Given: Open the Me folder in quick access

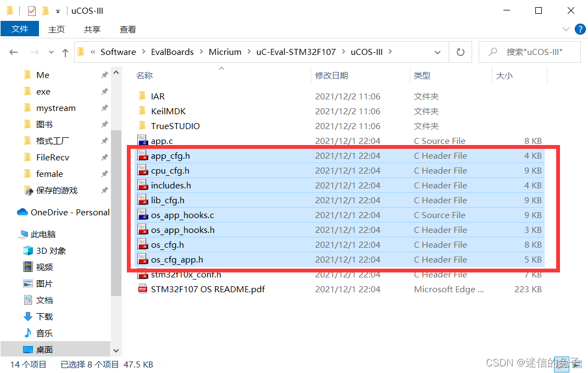Looking at the screenshot, I should (42, 75).
